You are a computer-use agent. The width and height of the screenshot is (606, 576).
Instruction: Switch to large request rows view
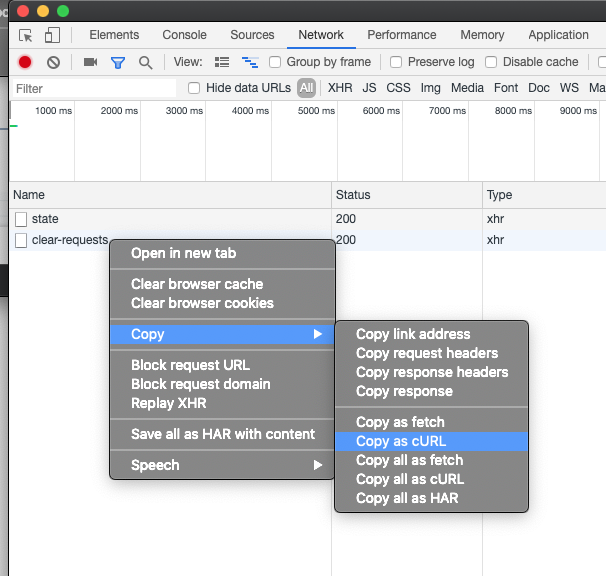pyautogui.click(x=222, y=62)
